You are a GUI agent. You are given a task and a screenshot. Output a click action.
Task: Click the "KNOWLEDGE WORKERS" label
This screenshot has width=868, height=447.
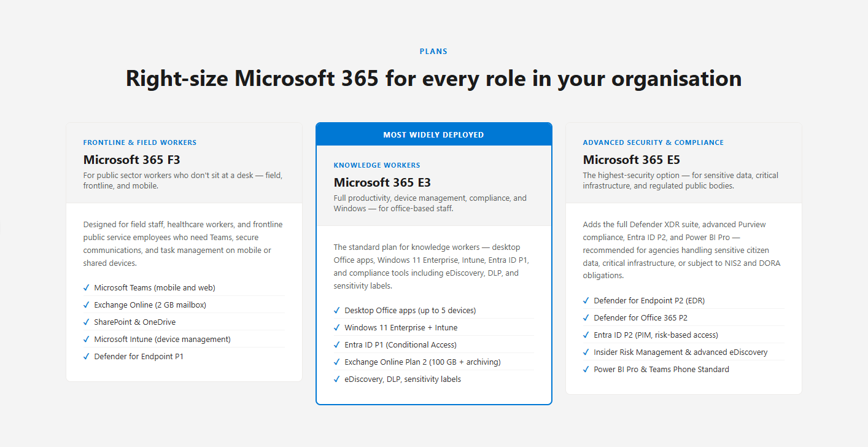377,165
